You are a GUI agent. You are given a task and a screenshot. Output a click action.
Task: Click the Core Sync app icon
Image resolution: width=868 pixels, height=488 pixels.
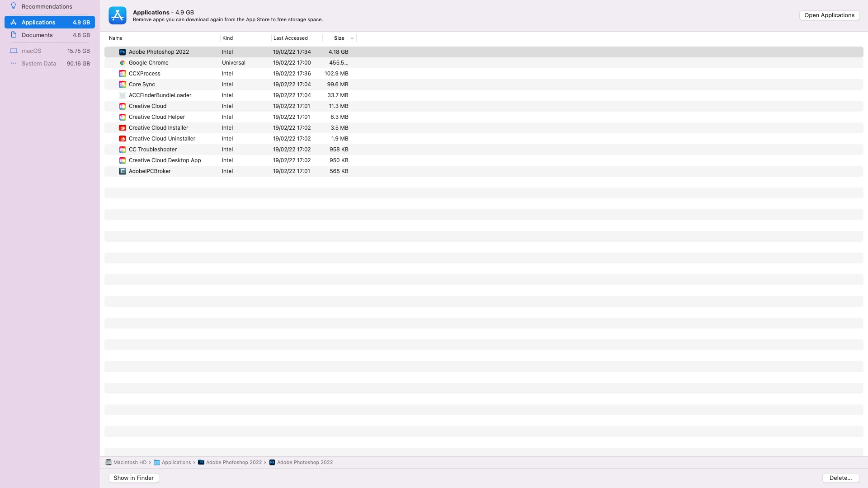(122, 84)
